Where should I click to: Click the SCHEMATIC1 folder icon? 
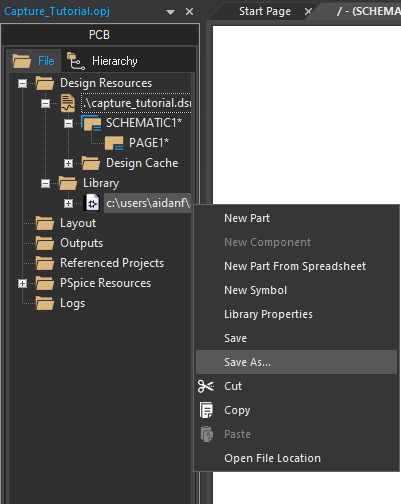pos(91,123)
